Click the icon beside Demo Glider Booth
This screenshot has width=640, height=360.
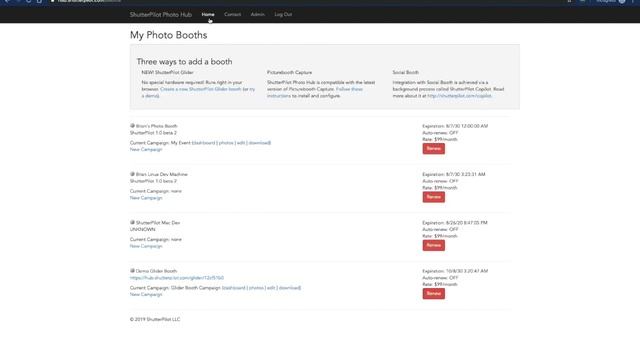point(132,271)
